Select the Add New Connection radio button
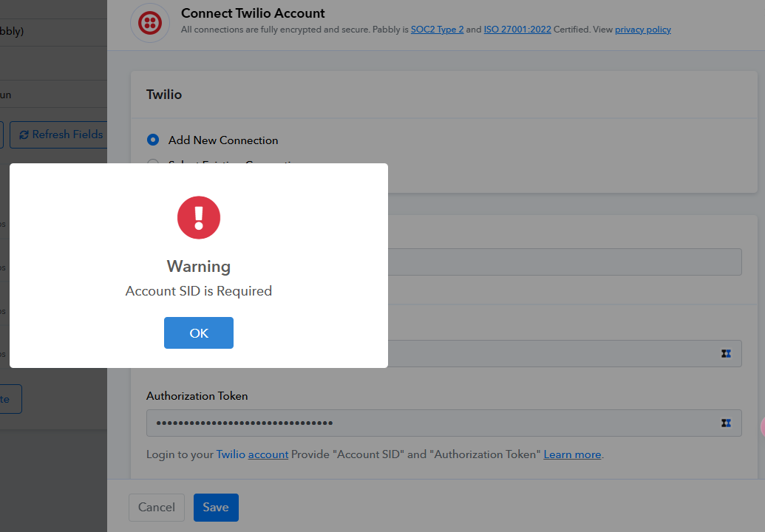Image resolution: width=765 pixels, height=532 pixels. [153, 140]
